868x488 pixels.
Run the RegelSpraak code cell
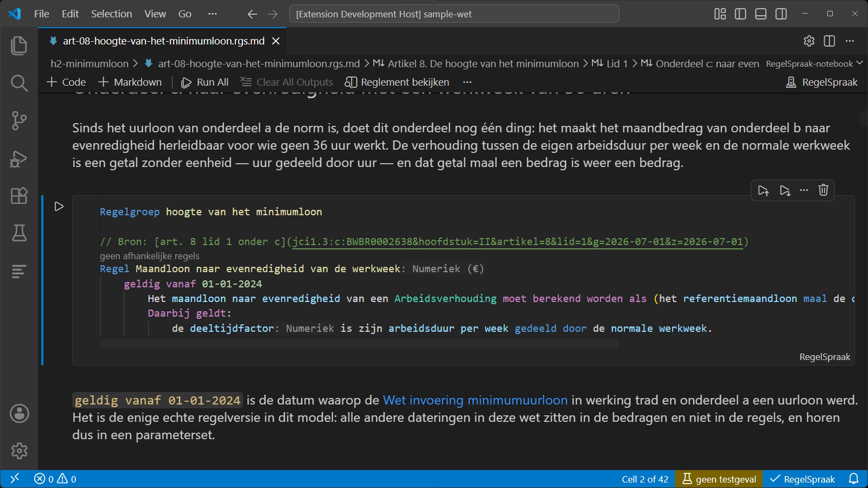click(59, 207)
